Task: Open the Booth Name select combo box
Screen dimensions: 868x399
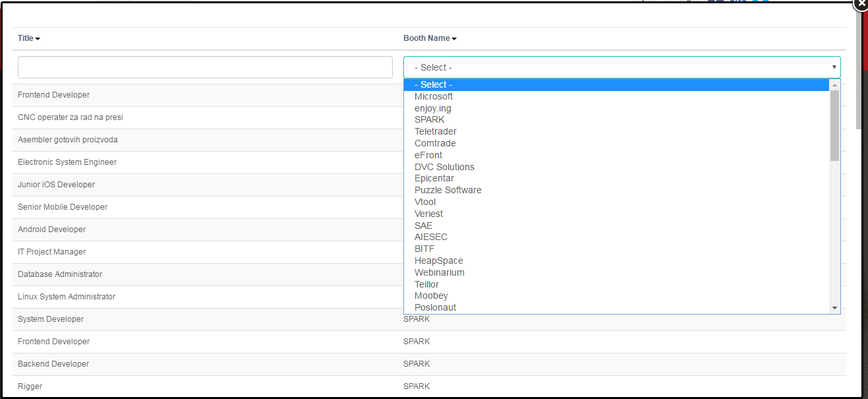Action: [622, 67]
